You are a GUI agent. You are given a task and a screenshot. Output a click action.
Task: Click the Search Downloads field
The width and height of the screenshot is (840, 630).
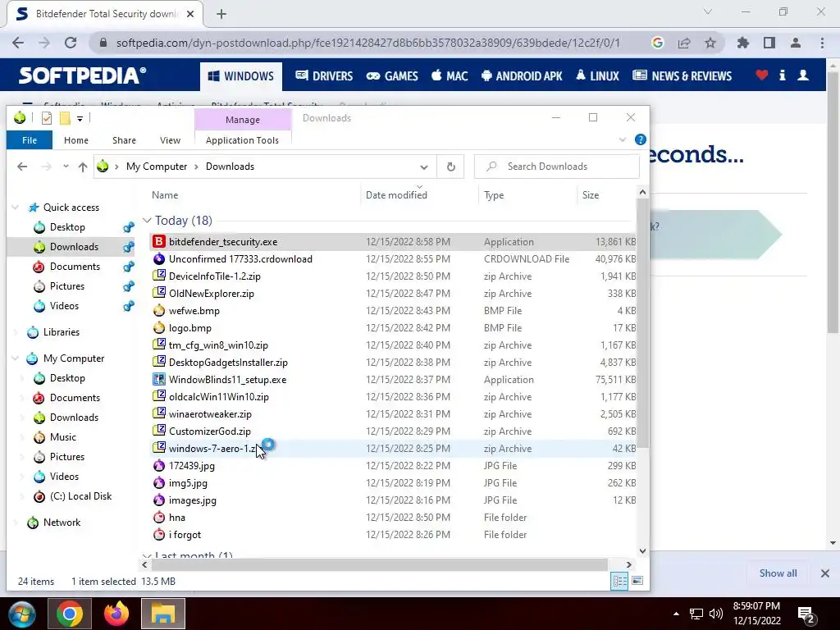pyautogui.click(x=557, y=167)
